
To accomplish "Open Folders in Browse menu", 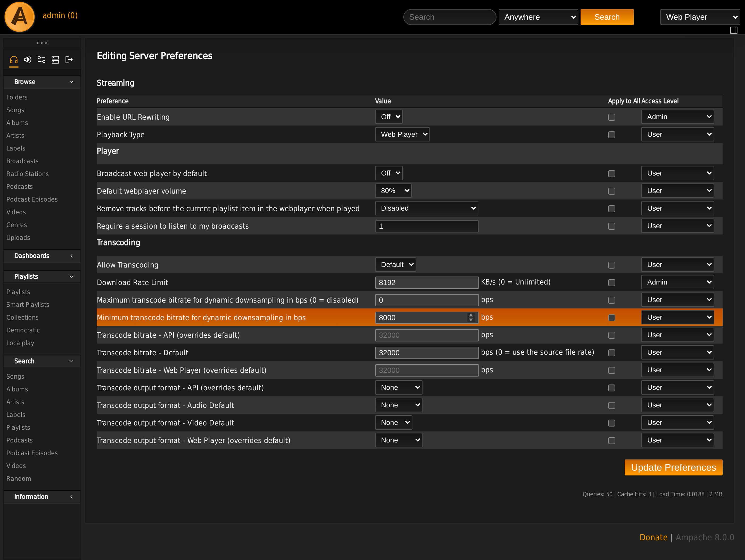I will click(x=17, y=97).
